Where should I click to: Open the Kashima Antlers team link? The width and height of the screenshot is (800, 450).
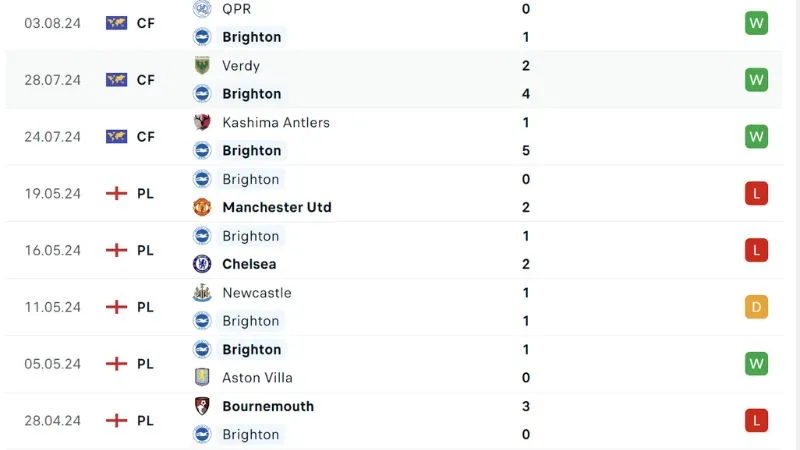coord(276,122)
